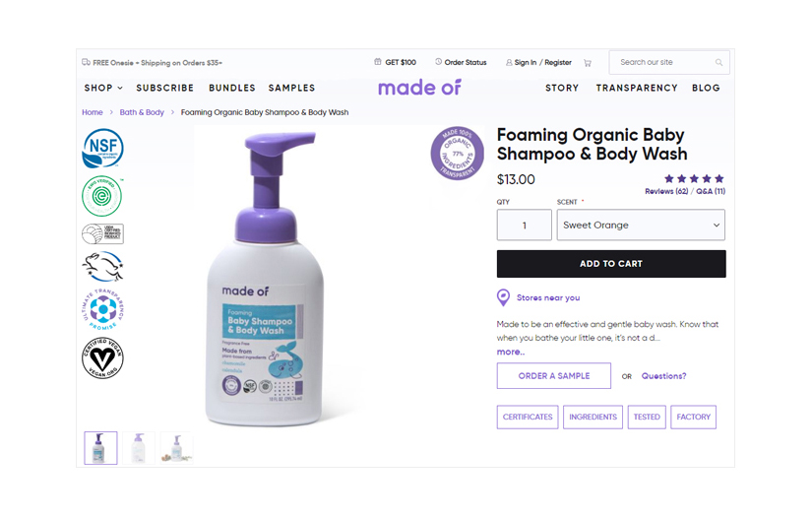812x517 pixels.
Task: Click the Order a Sample button
Action: tap(553, 375)
